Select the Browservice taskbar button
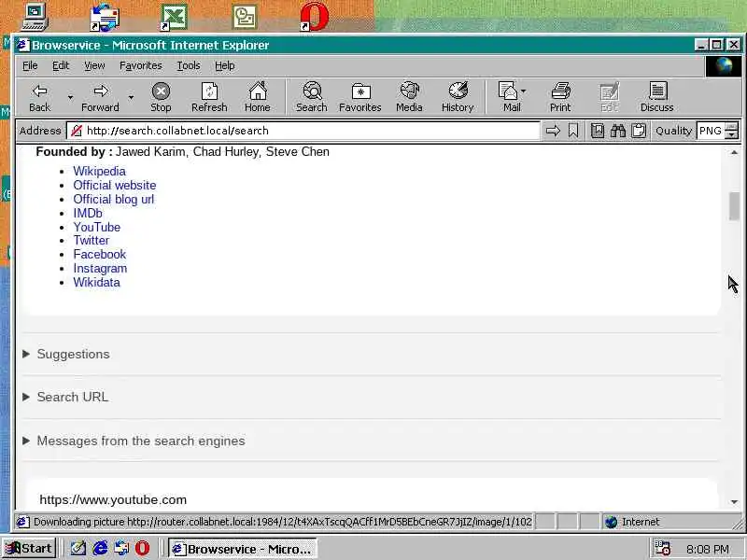Screen dimensions: 747x560 pyautogui.click(x=242, y=549)
